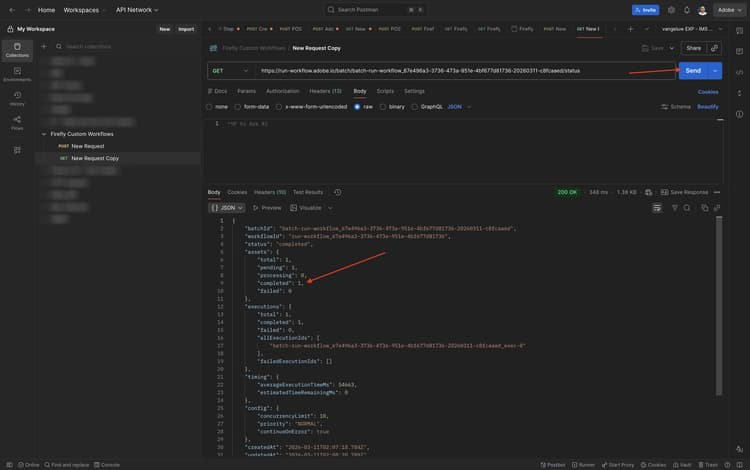Screen dimensions: 750x470
Task: Switch to the Scripts tab
Action: tap(385, 91)
